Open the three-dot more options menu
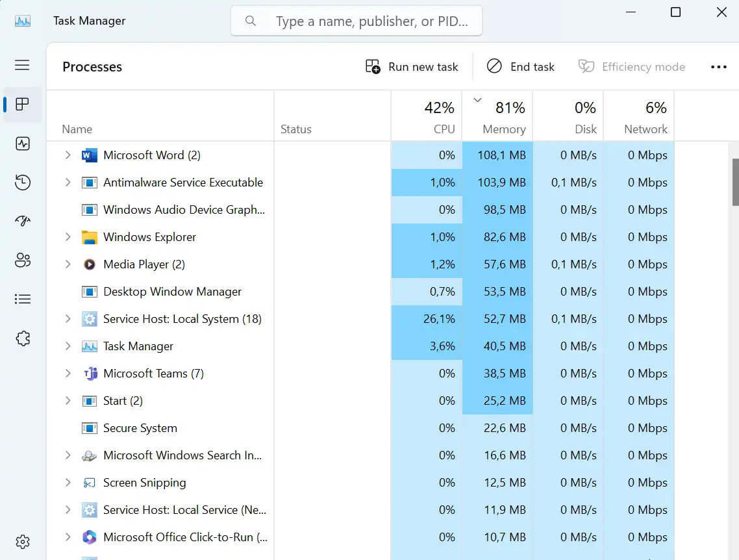Image resolution: width=739 pixels, height=560 pixels. [719, 67]
